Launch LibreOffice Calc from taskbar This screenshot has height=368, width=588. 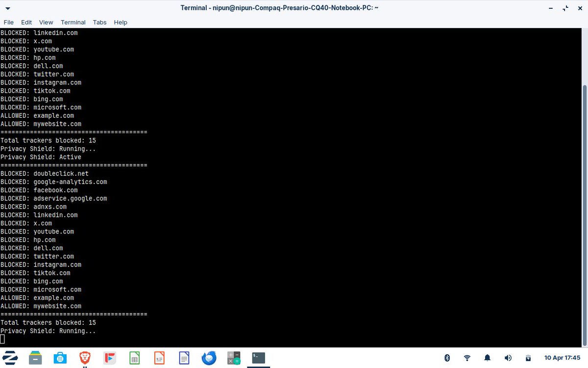point(134,358)
